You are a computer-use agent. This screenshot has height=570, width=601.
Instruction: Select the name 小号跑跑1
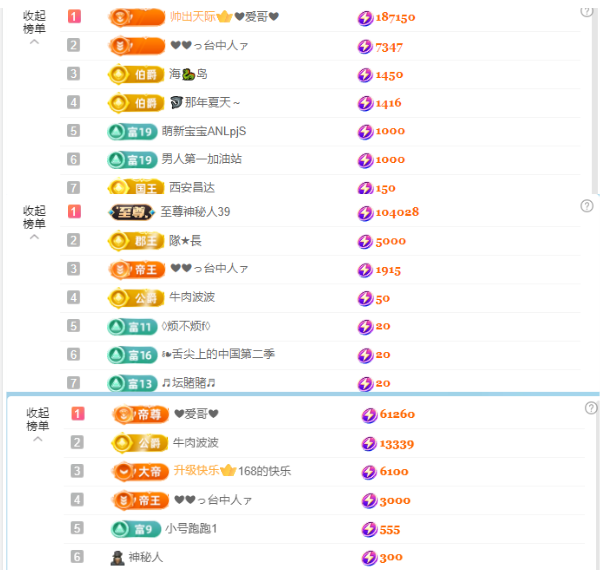(x=191, y=529)
